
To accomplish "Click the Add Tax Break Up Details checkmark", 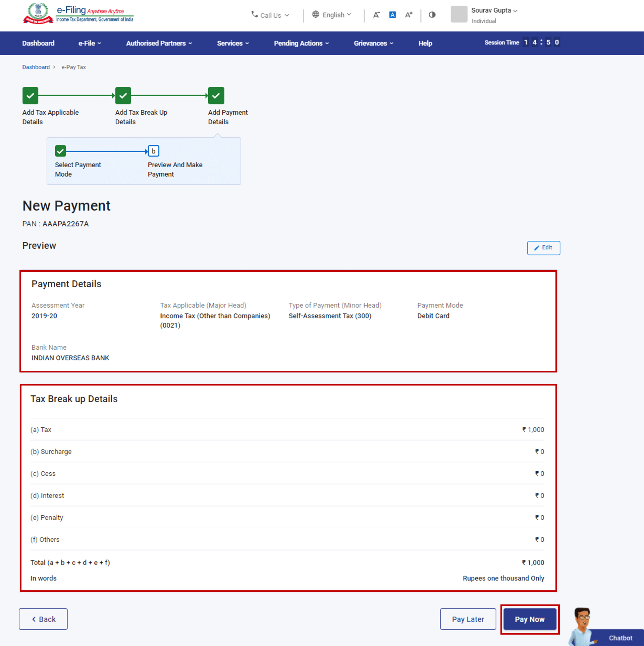I will (123, 96).
